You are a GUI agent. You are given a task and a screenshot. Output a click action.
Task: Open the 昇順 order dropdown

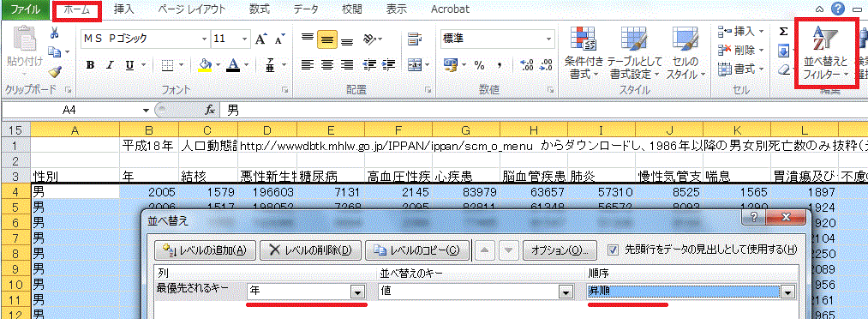[x=787, y=292]
